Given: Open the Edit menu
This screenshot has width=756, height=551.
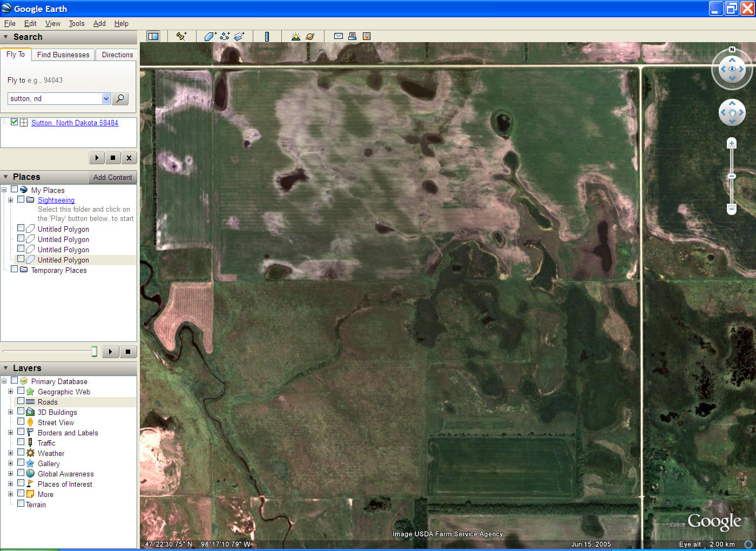Looking at the screenshot, I should click(x=30, y=23).
